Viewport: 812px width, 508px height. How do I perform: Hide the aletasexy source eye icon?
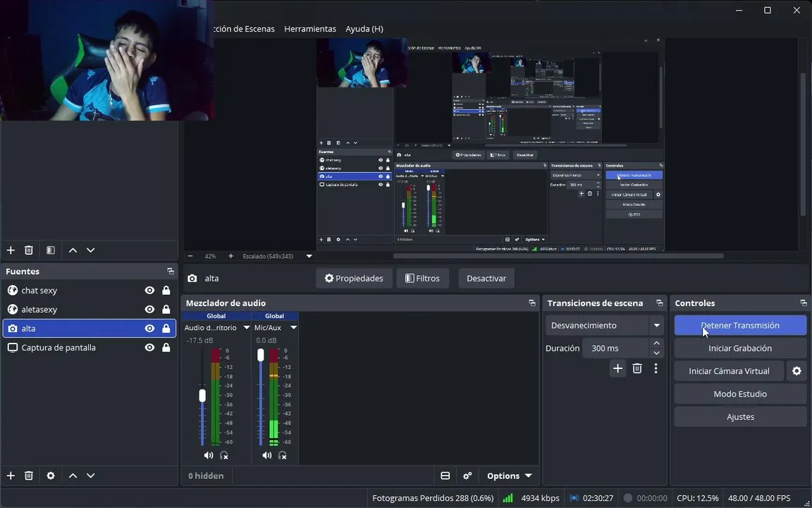[x=149, y=310]
